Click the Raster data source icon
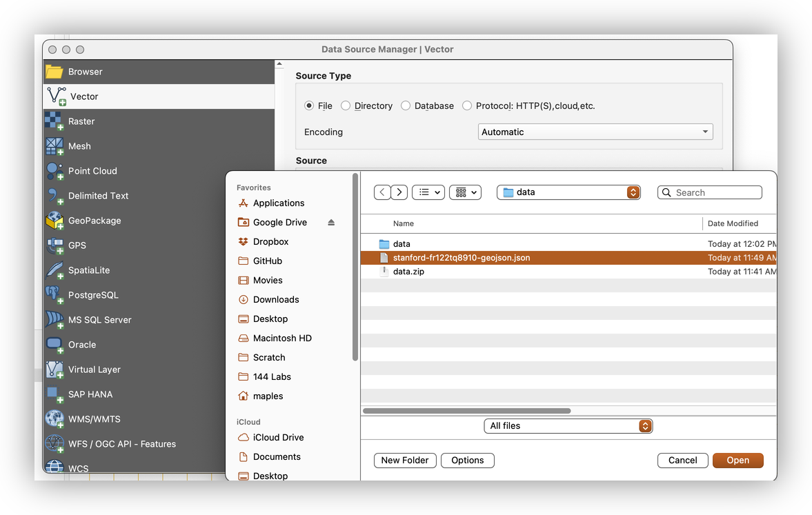This screenshot has height=515, width=812. (x=55, y=121)
